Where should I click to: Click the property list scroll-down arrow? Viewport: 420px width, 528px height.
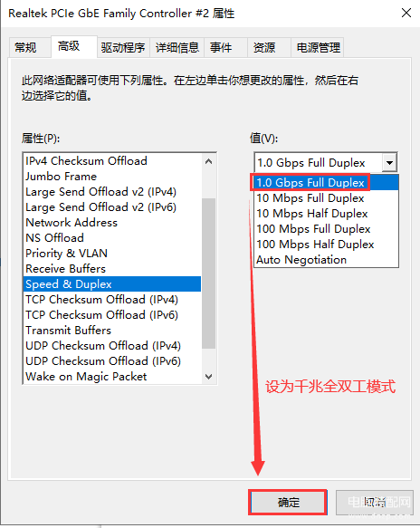click(x=209, y=376)
